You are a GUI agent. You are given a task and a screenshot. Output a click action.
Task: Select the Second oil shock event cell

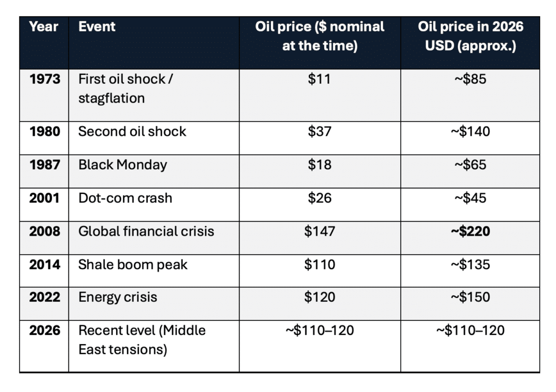(x=132, y=131)
